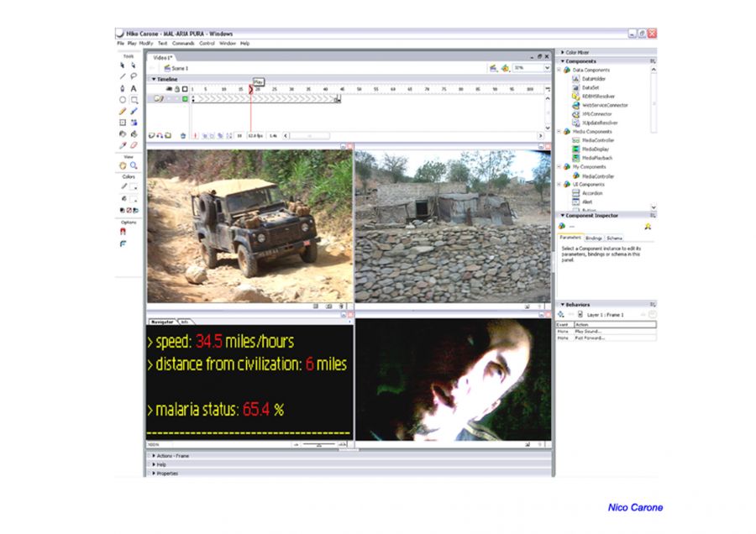
Task: Click the delete layer trash icon
Action: pyautogui.click(x=183, y=136)
